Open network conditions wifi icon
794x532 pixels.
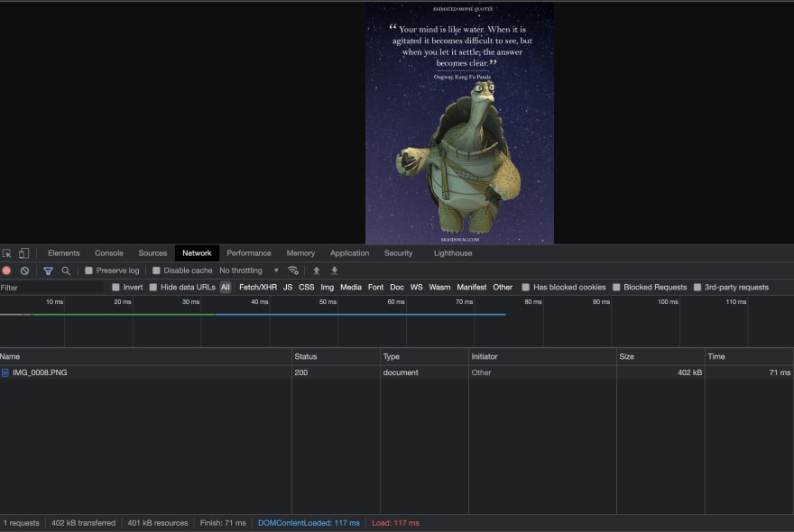[292, 271]
